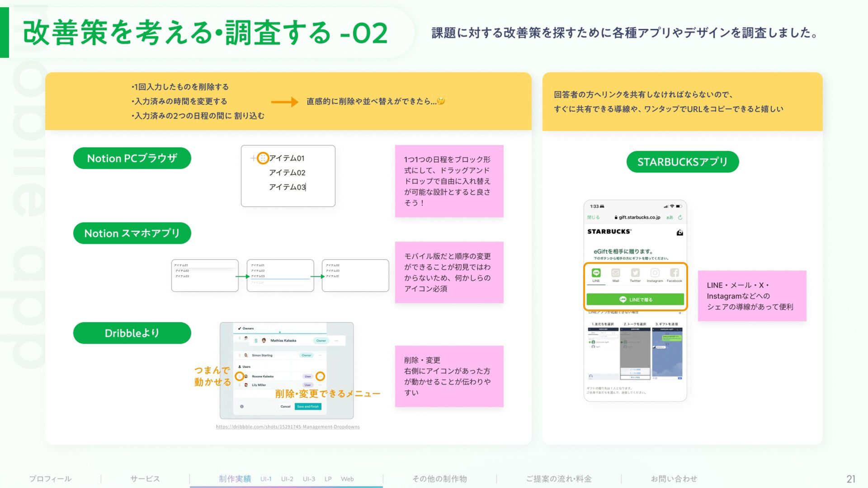
Task: Go to the 制作実績 section in the footer
Action: 235,479
